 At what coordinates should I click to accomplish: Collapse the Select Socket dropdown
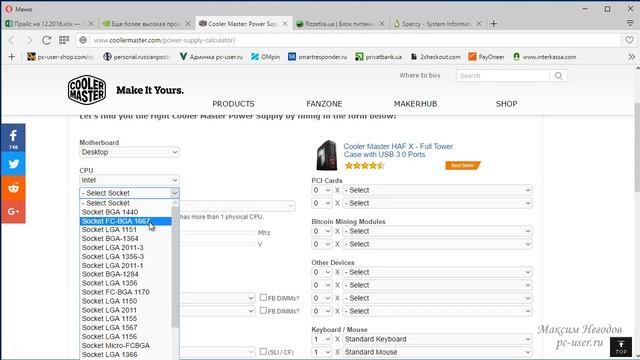click(x=129, y=193)
